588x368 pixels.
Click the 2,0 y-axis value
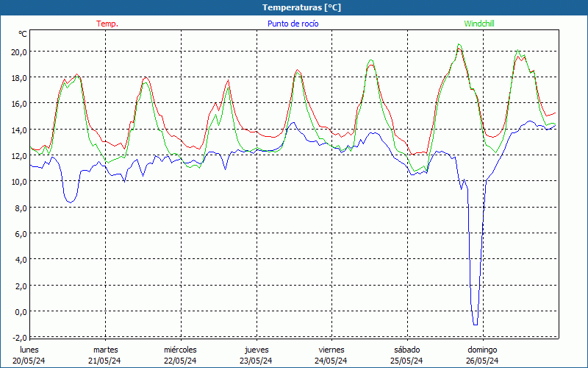21,286
